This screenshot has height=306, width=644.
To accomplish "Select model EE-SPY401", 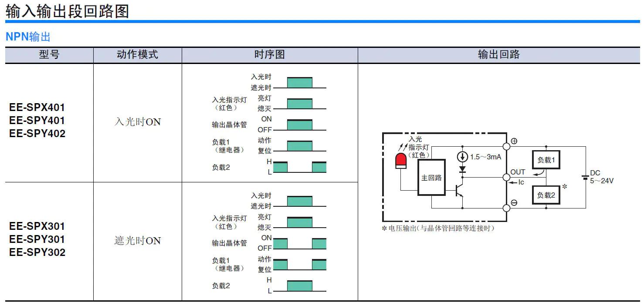I will coord(37,121).
